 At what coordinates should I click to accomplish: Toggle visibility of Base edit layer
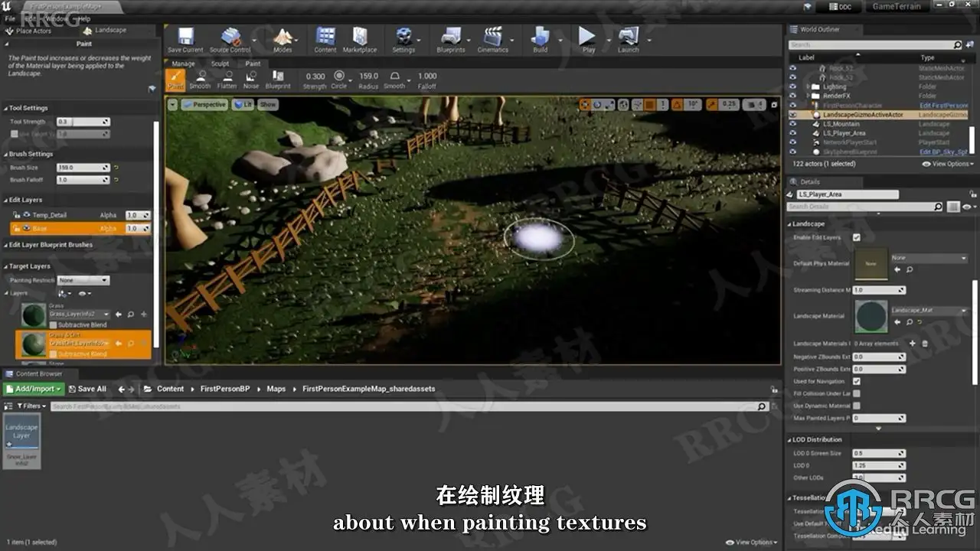click(27, 228)
